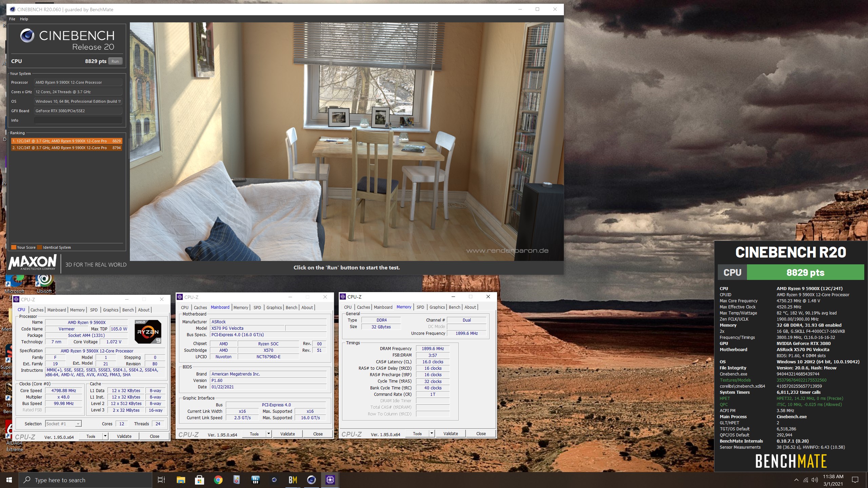
Task: Open Tools dropdown arrow in CPU-Z Memory window
Action: [432, 433]
